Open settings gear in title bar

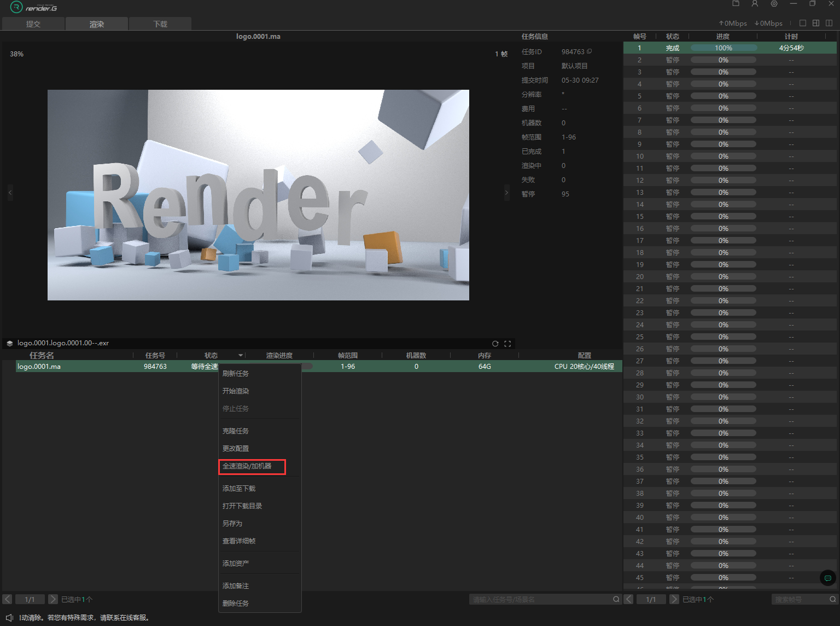tap(774, 4)
